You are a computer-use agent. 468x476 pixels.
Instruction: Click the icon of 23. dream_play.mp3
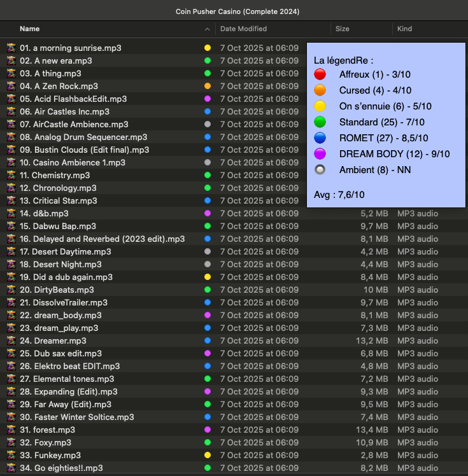11,328
